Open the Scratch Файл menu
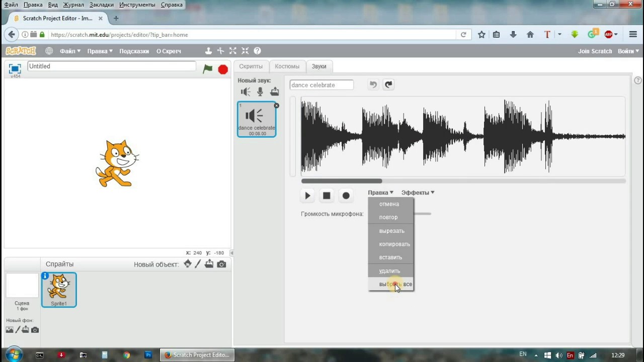Screen dimensions: 644x362 70,51
